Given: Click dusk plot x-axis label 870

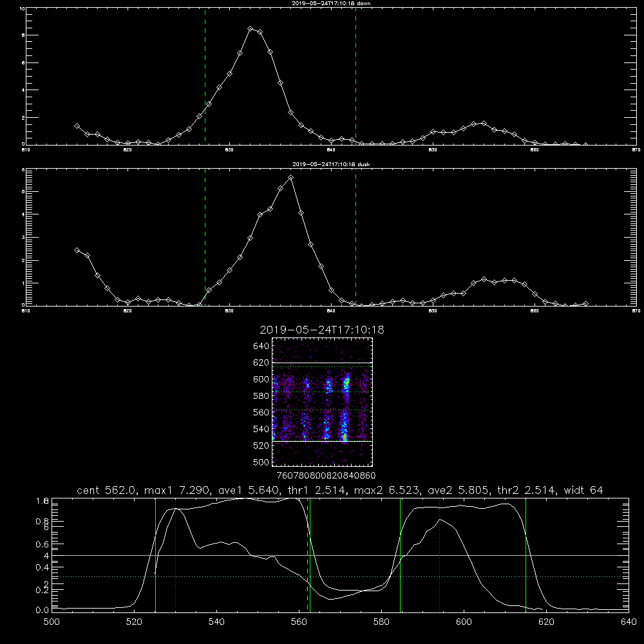Looking at the screenshot, I should click(636, 311).
